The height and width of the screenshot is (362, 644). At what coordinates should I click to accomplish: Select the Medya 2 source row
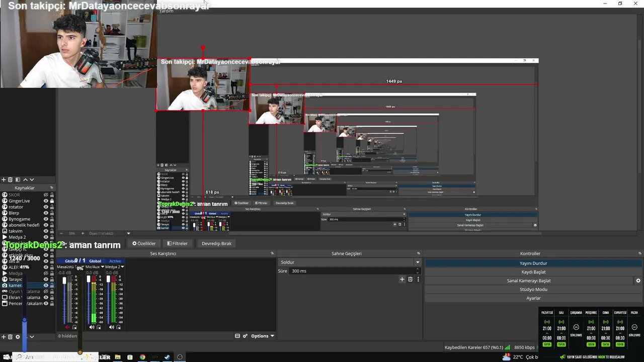click(x=28, y=237)
